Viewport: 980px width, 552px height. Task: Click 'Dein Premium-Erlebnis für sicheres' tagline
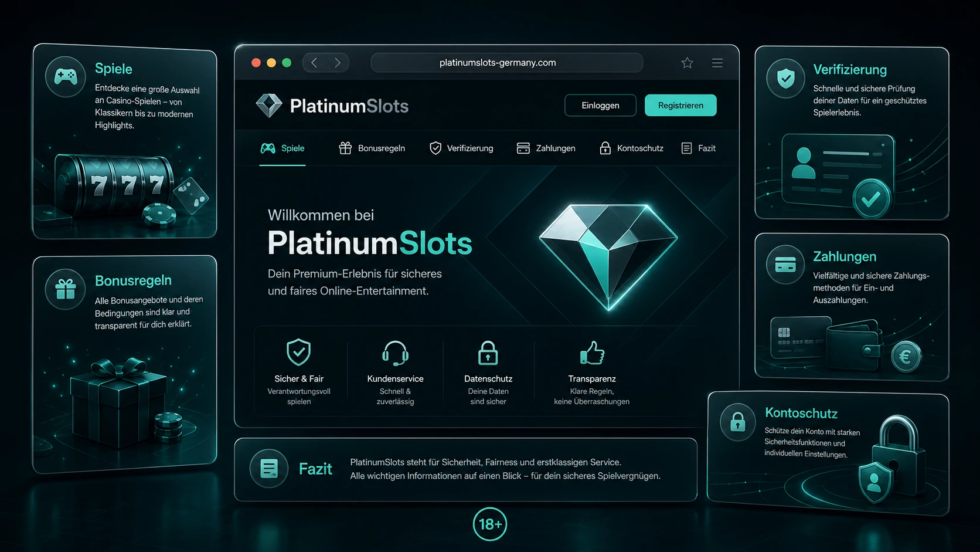(355, 274)
